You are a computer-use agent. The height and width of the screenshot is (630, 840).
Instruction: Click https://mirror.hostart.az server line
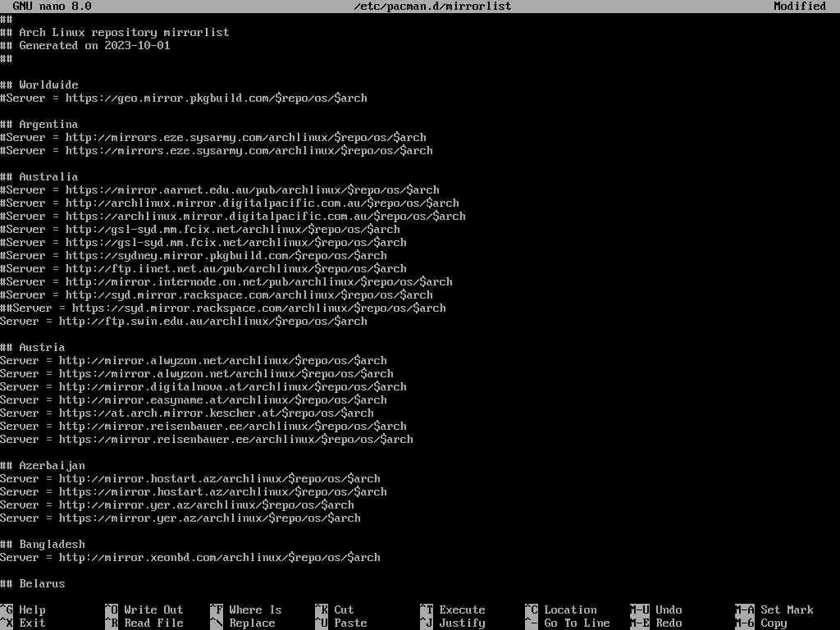coord(194,492)
